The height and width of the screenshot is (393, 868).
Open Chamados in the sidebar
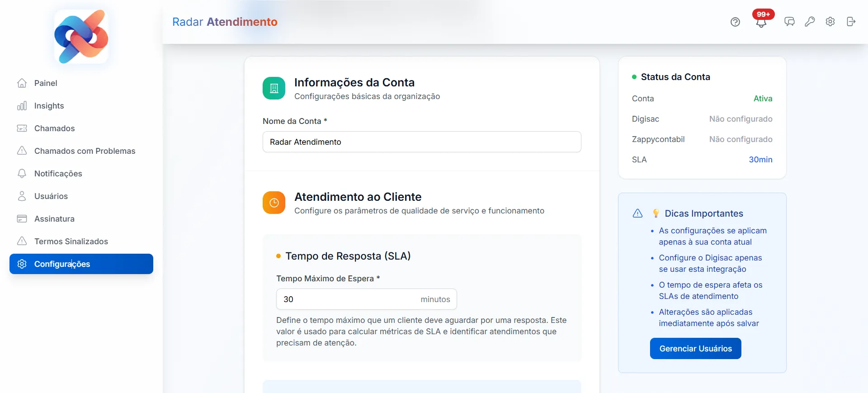(81, 128)
